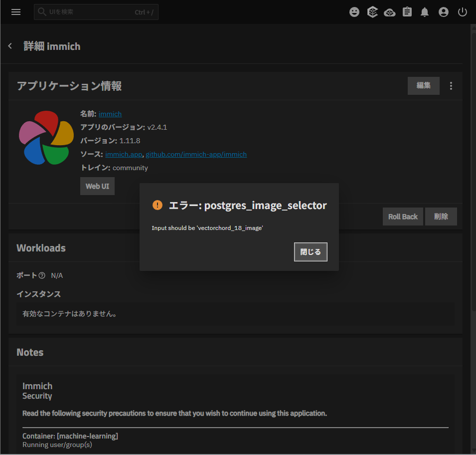Open the jobs clipboard icon
This screenshot has height=455, width=476.
[407, 12]
